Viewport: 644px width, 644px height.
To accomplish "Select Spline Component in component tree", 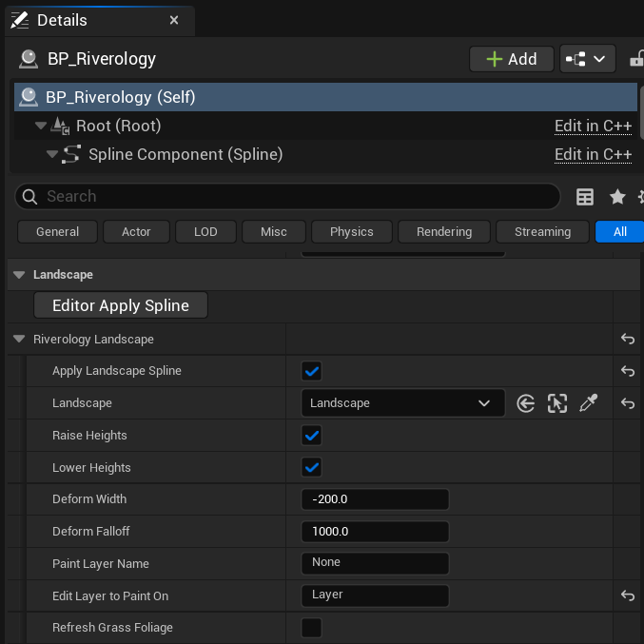I will coord(185,154).
